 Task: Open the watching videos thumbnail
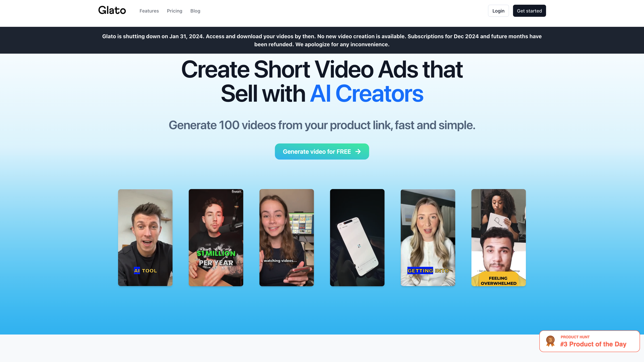coord(286,237)
